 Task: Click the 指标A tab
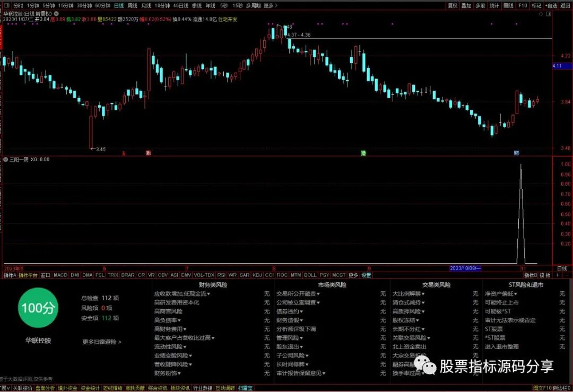pos(10,275)
